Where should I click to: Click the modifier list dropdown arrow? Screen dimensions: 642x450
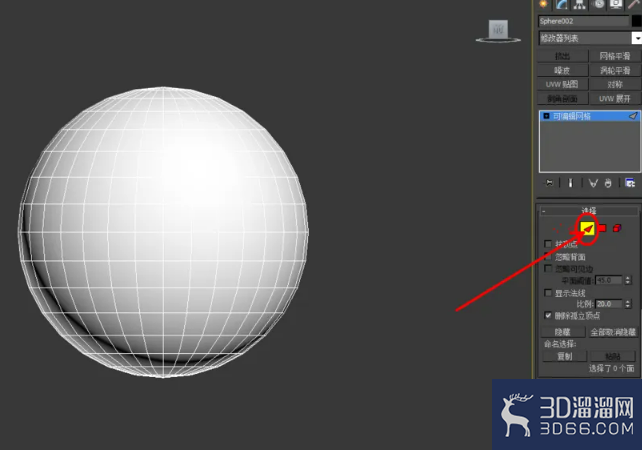click(x=637, y=38)
